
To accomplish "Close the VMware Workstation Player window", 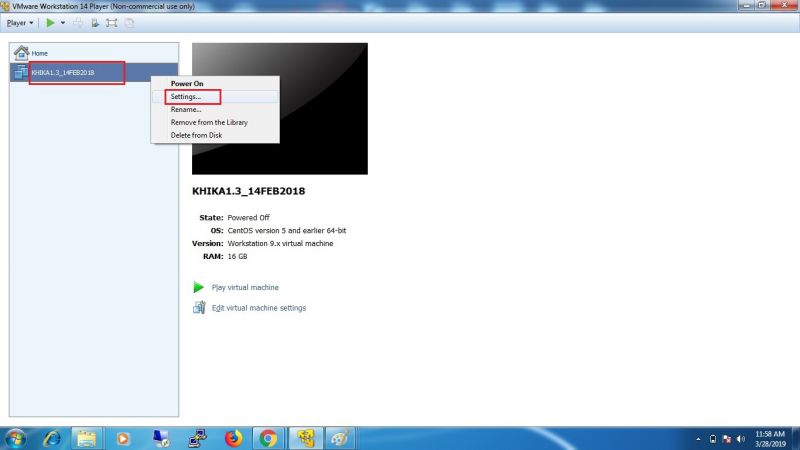I will tap(785, 5).
